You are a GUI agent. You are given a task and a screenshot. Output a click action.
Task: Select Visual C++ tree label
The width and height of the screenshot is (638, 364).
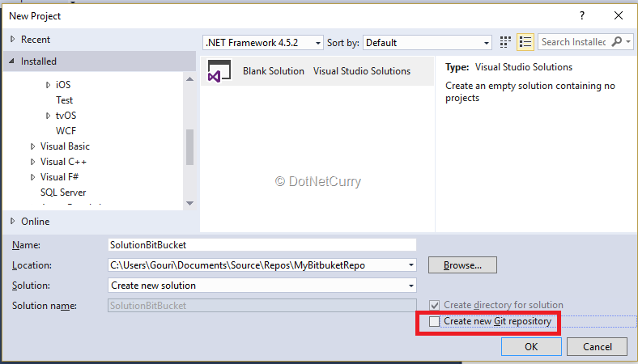click(63, 162)
